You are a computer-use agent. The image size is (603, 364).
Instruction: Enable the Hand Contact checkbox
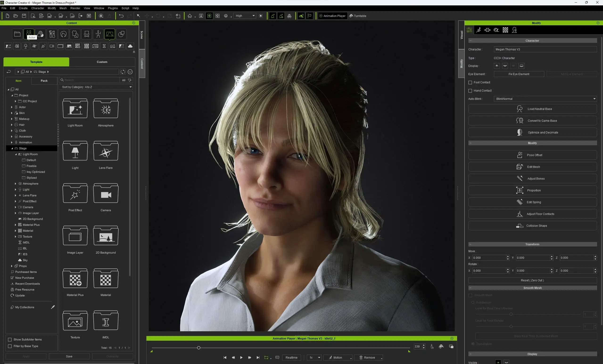470,90
